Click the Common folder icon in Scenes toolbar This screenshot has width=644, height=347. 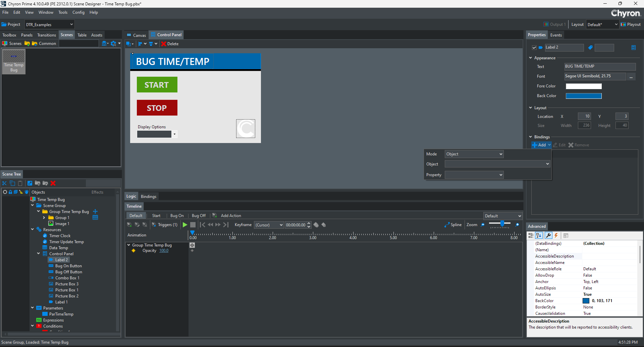(35, 44)
